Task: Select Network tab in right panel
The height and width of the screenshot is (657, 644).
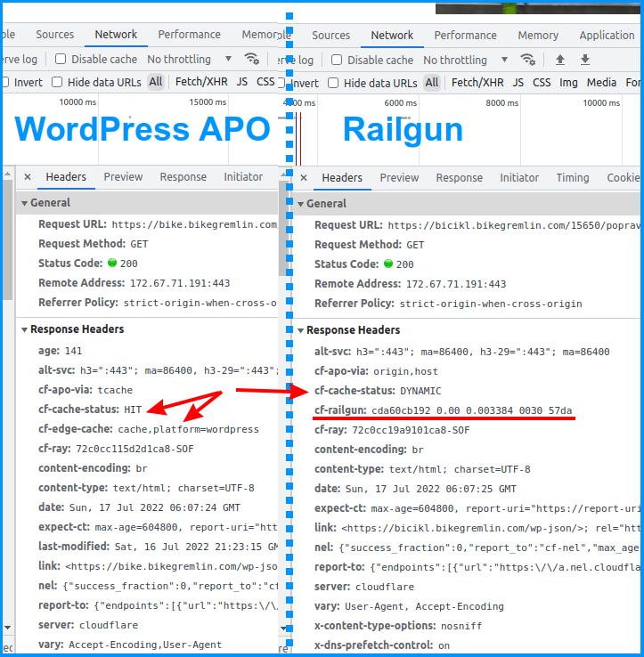Action: coord(392,36)
